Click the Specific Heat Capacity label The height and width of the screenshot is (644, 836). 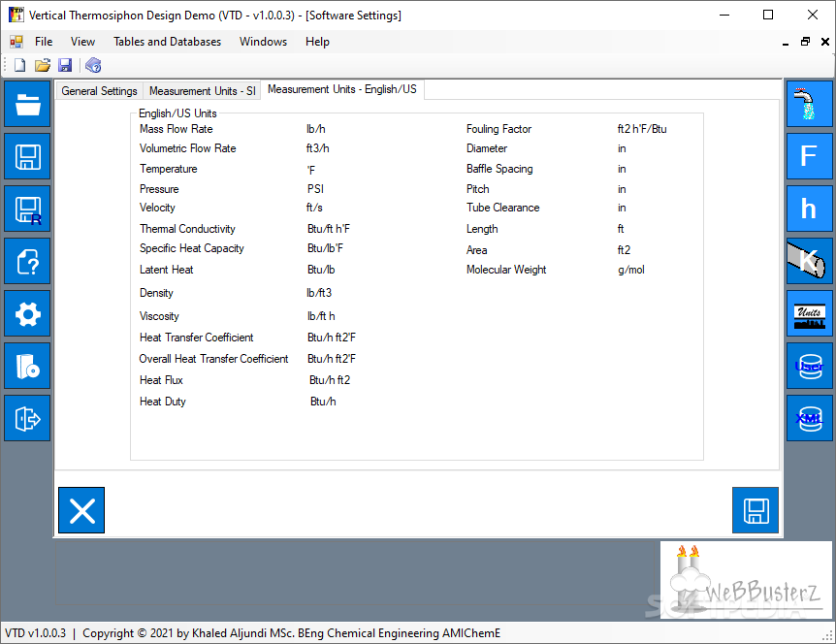pos(192,248)
